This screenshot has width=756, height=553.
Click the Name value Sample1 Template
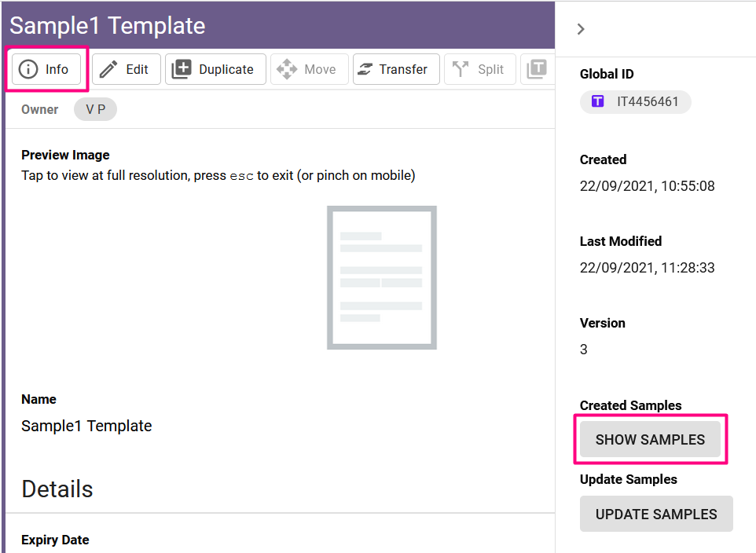click(x=86, y=426)
